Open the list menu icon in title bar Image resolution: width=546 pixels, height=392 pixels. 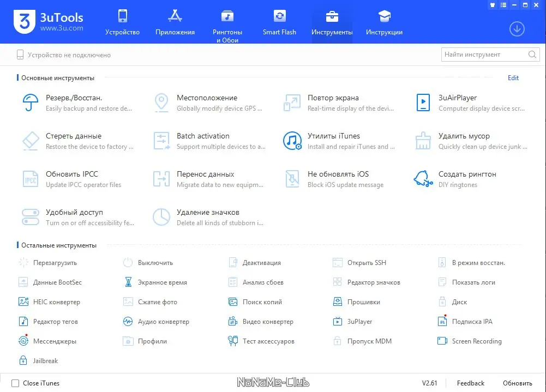click(503, 5)
